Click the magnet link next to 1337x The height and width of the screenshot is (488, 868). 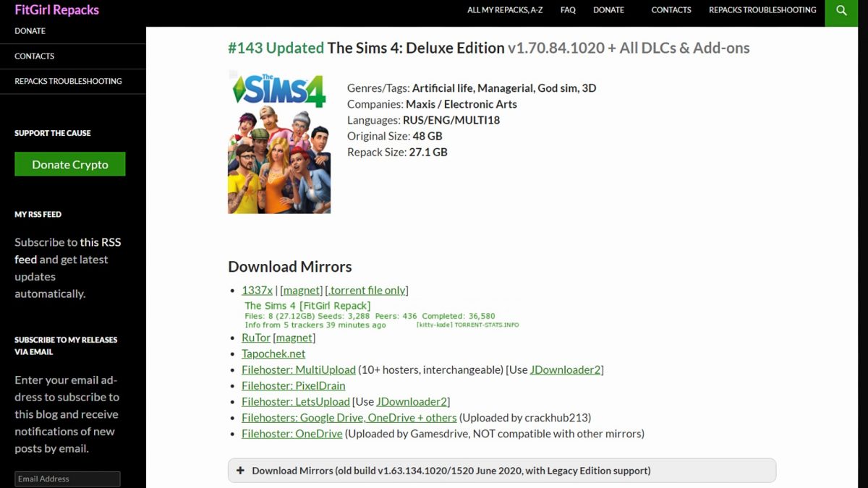[300, 290]
